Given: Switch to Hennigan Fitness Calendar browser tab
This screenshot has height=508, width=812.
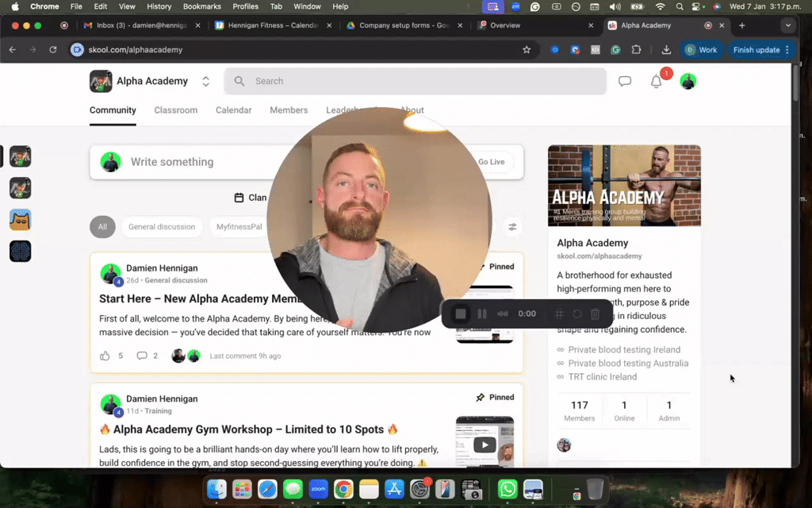Looking at the screenshot, I should pos(273,25).
